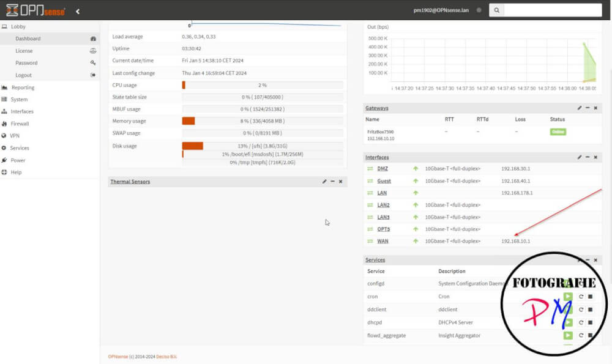Screen dimensions: 612x364
Task: Remove the Gateways widget
Action: [x=595, y=108]
